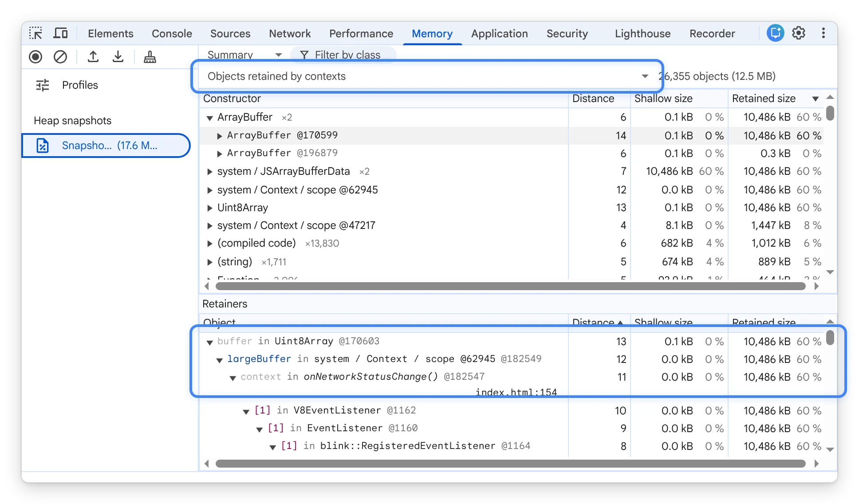The image size is (859, 504).
Task: Open the Recorder tab
Action: pos(712,34)
